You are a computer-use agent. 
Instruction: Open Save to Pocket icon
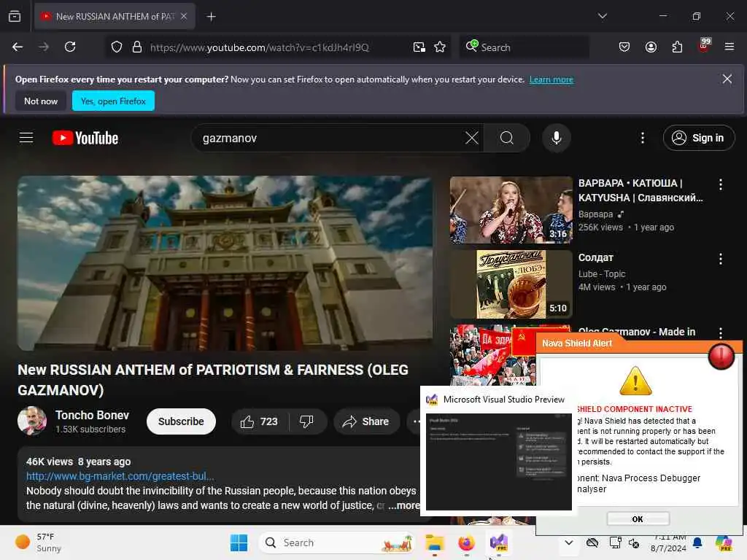tap(624, 47)
